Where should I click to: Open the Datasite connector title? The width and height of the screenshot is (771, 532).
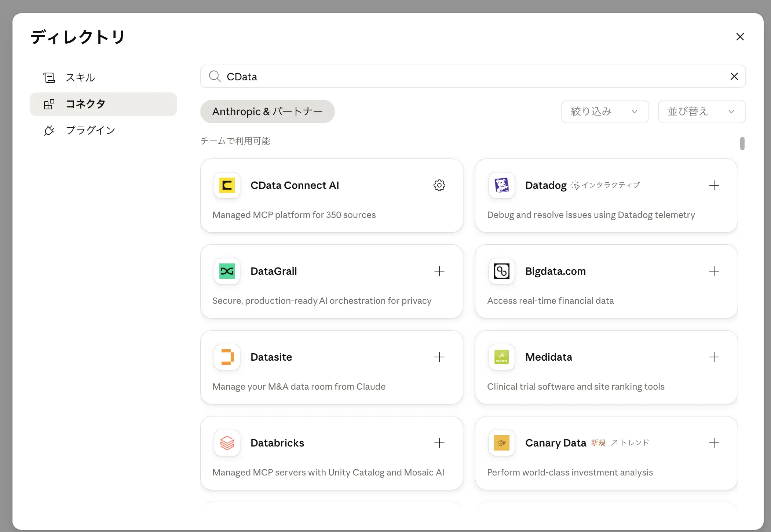point(271,357)
